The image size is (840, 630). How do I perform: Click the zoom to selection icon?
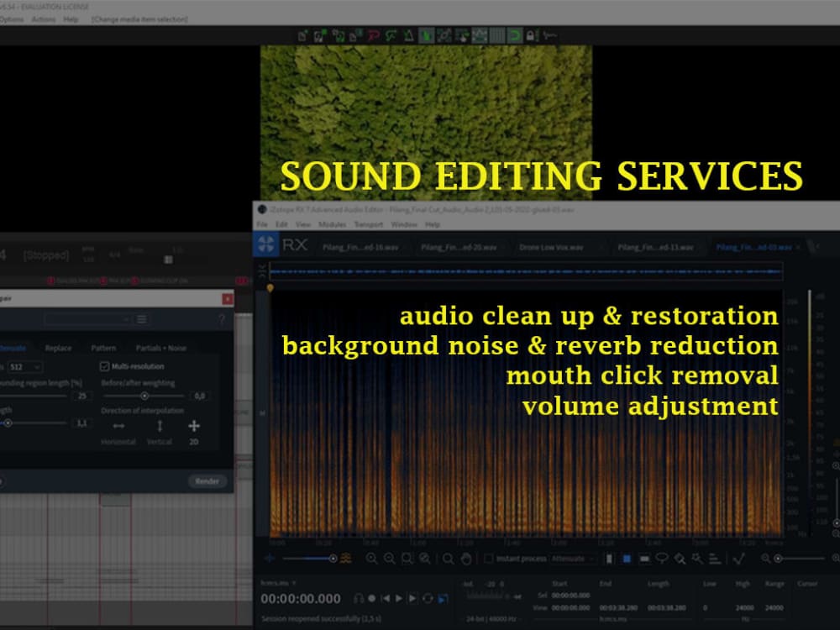[x=407, y=559]
